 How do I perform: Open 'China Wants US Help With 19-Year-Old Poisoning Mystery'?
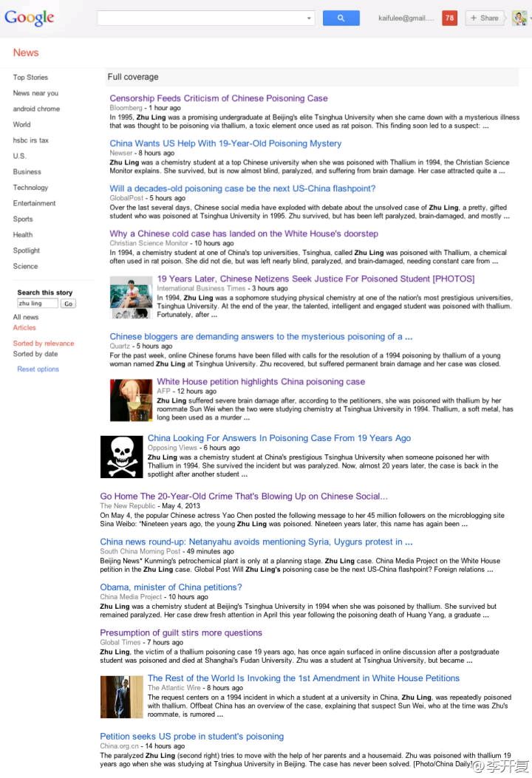(226, 143)
